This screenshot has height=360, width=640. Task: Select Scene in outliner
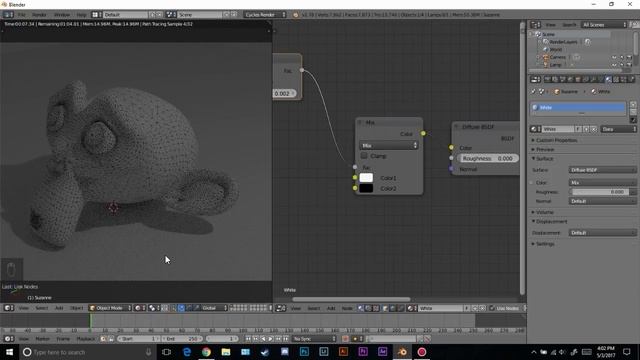coord(548,34)
